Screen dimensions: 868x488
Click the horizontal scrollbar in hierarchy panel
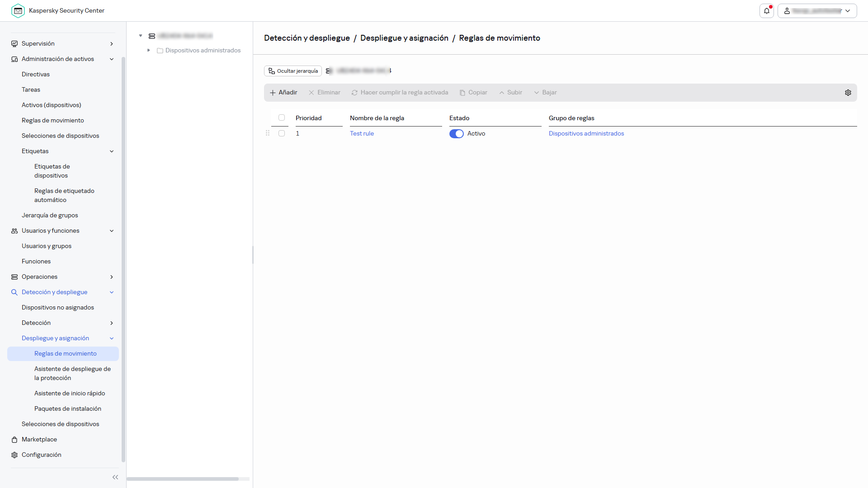pyautogui.click(x=183, y=479)
